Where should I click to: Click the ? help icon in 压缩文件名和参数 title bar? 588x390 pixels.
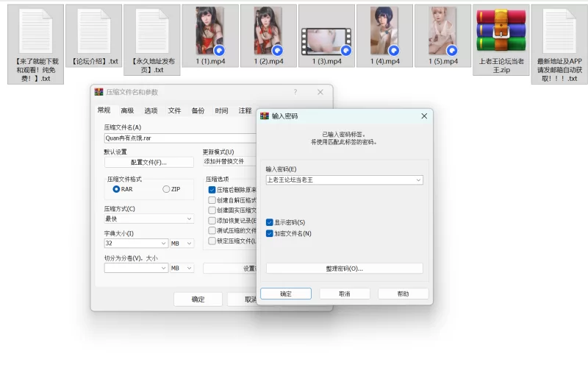(x=295, y=92)
